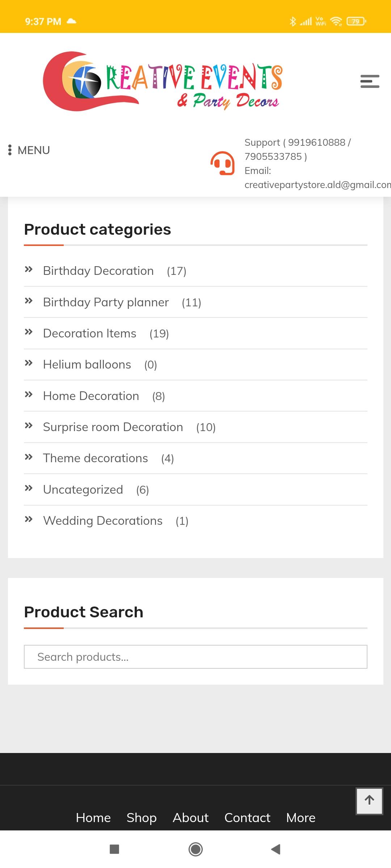391x868 pixels.
Task: Open Contact in footer menu
Action: pyautogui.click(x=247, y=818)
